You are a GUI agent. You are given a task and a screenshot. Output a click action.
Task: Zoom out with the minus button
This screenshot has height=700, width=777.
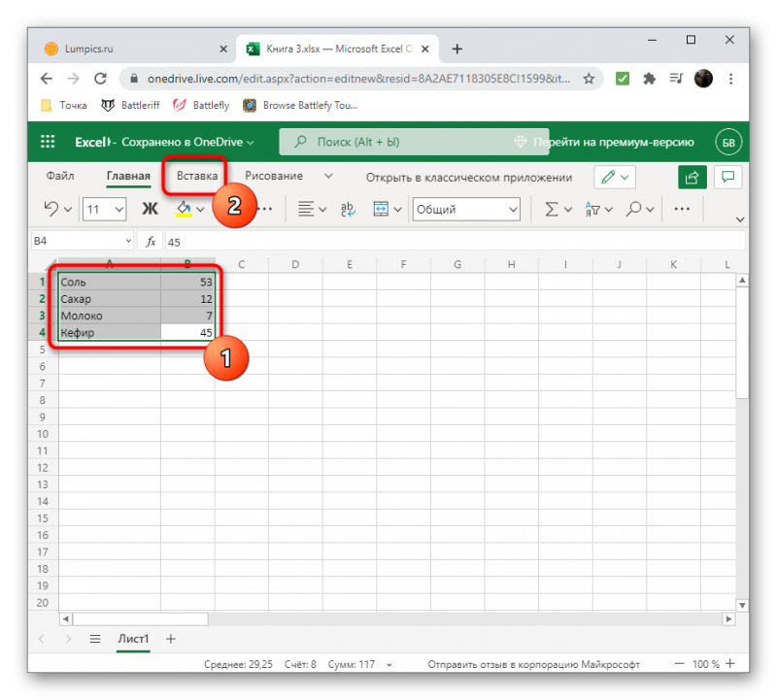tap(679, 664)
